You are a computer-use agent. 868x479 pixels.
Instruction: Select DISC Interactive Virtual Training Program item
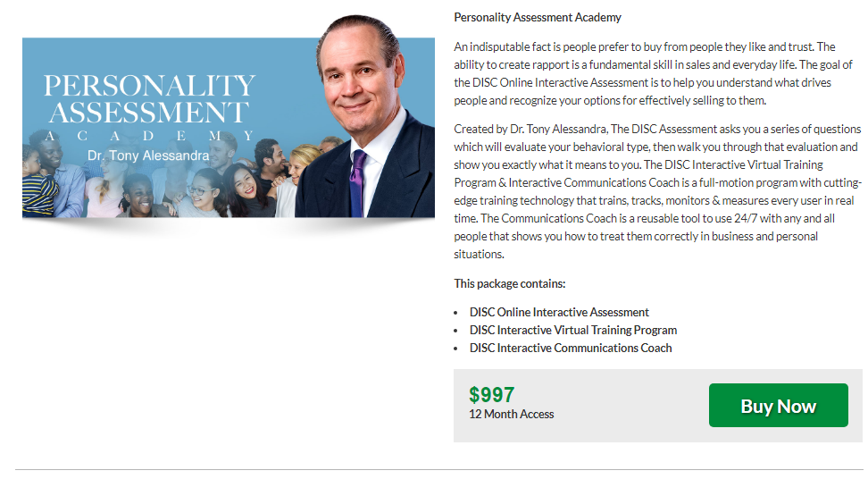coord(573,330)
